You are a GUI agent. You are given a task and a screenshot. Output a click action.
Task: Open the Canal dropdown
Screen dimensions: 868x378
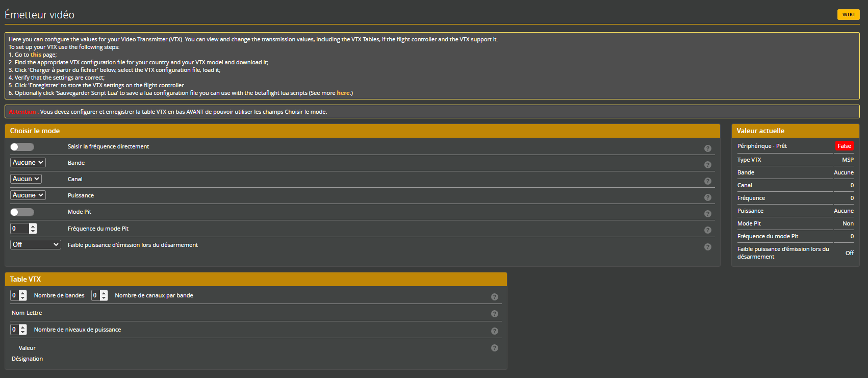coord(25,179)
